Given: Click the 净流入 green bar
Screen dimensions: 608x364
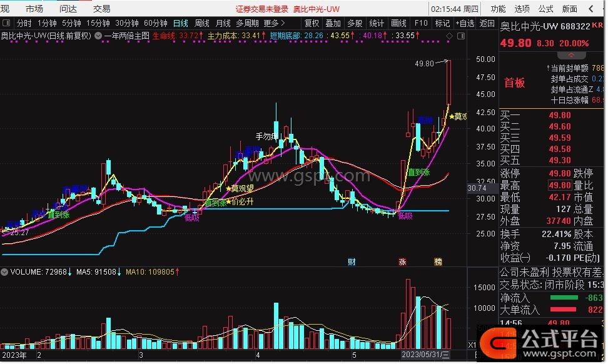Looking at the screenshot, I should pyautogui.click(x=564, y=298).
